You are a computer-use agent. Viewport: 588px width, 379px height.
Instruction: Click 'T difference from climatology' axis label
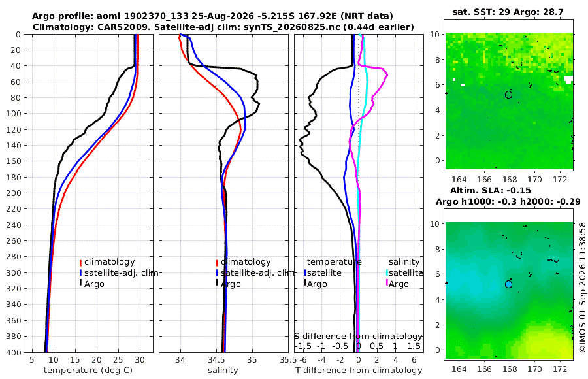(x=359, y=371)
